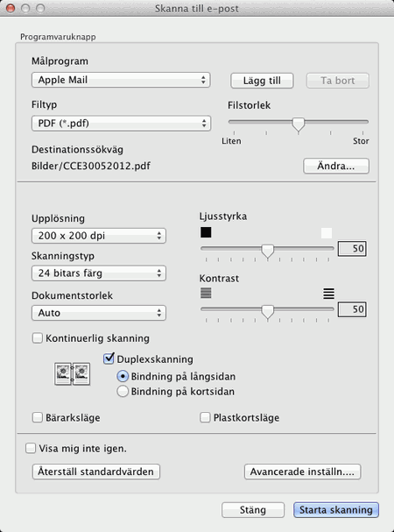Image resolution: width=394 pixels, height=532 pixels.
Task: Click the Ljusstyrka value field
Action: [352, 249]
